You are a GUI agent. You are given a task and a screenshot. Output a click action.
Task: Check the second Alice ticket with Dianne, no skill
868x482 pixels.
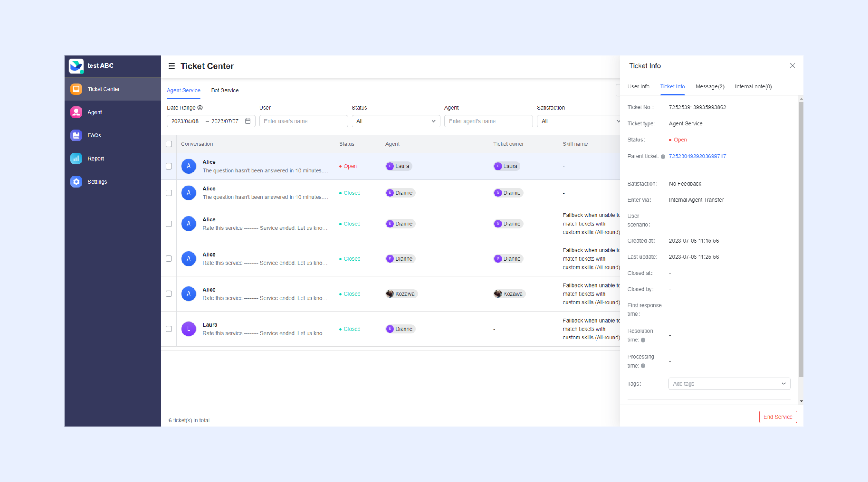tap(169, 193)
